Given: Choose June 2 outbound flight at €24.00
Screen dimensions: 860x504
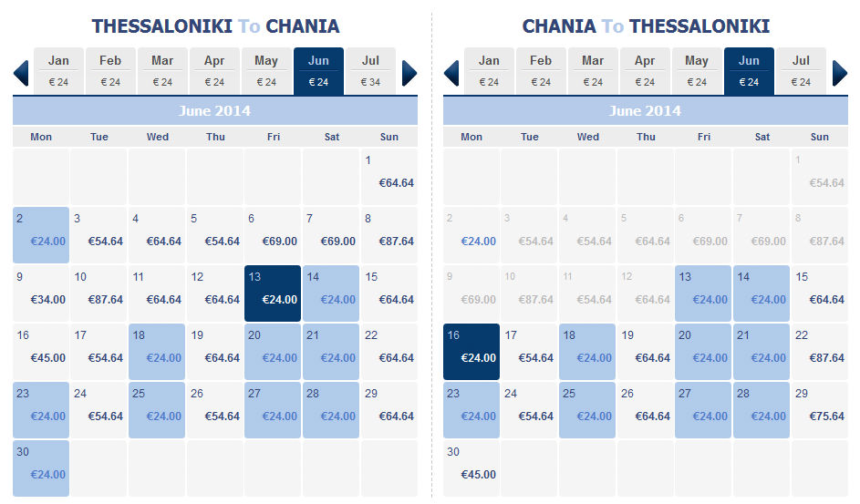Looking at the screenshot, I should (41, 235).
